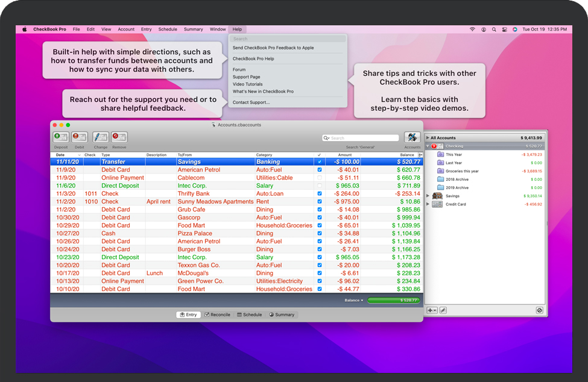Click the Remove entry icon
The width and height of the screenshot is (588, 382).
pos(119,137)
